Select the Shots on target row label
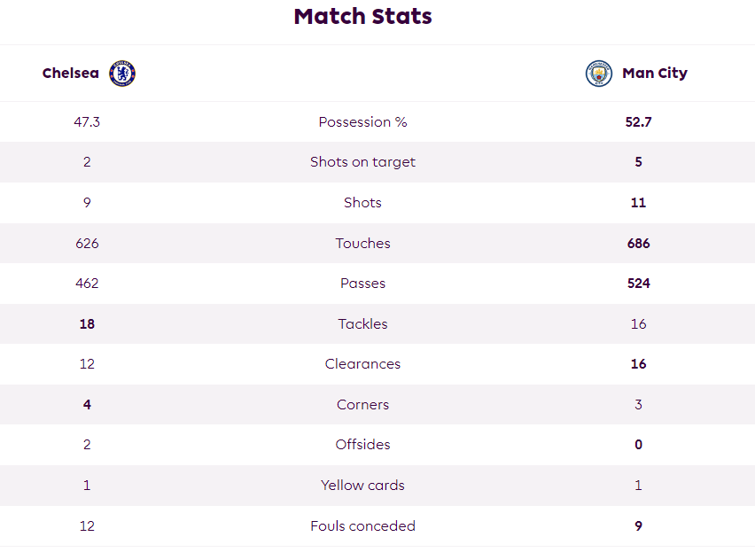755x560 pixels. click(363, 162)
